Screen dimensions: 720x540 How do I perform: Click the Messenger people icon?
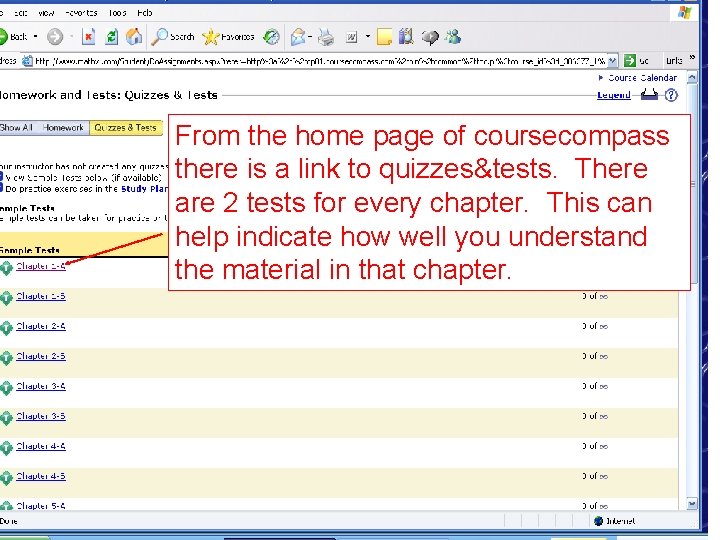(453, 37)
